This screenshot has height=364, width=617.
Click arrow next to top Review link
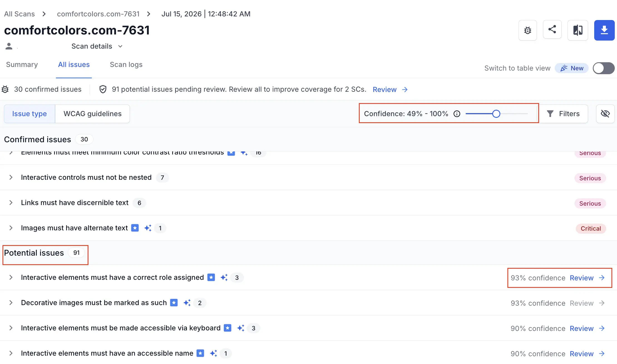point(405,89)
